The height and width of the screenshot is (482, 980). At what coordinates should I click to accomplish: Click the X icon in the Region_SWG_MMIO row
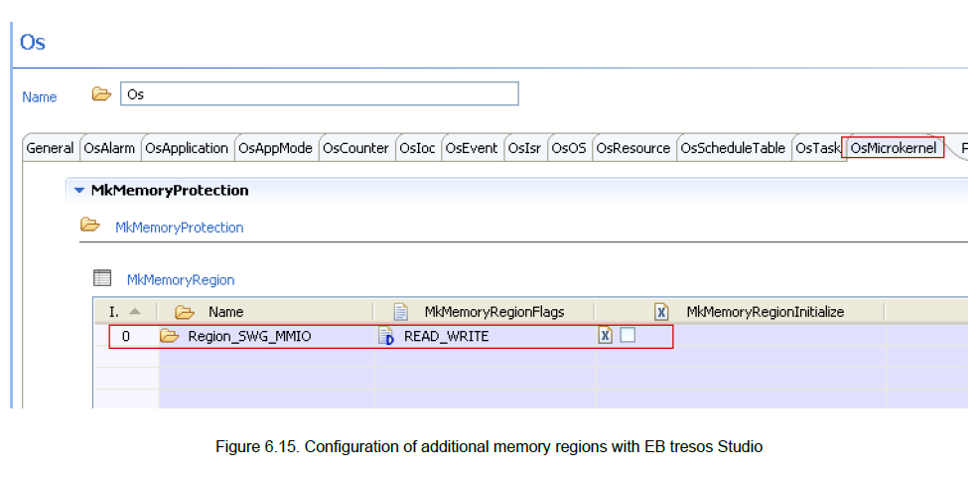coord(605,336)
